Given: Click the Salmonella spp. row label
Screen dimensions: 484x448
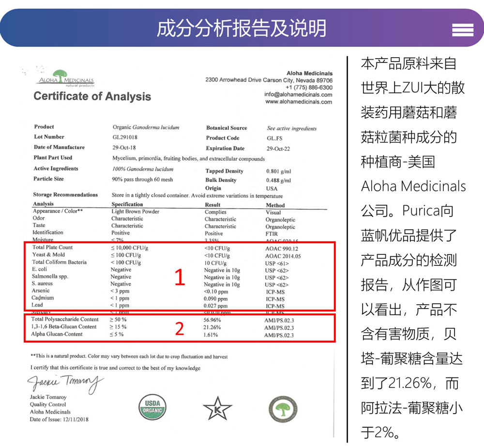Looking at the screenshot, I should tap(50, 276).
